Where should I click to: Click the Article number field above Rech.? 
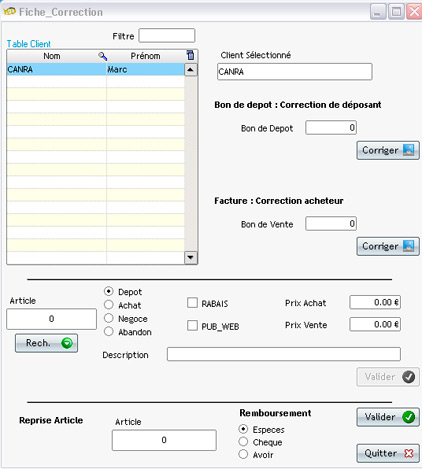coord(52,319)
